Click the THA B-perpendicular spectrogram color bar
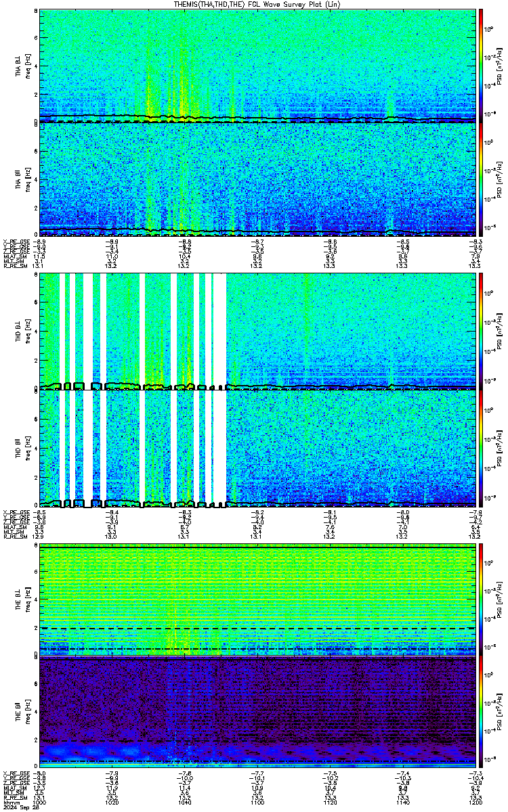This screenshot has height=812, width=508. tap(481, 66)
